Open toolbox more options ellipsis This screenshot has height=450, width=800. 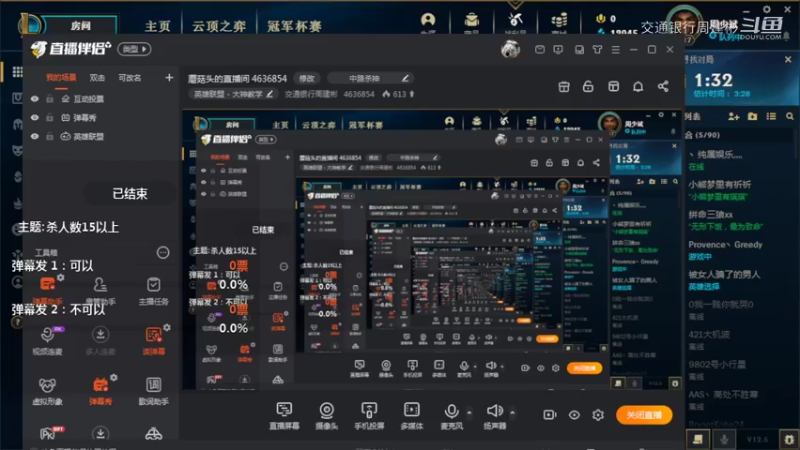click(163, 253)
